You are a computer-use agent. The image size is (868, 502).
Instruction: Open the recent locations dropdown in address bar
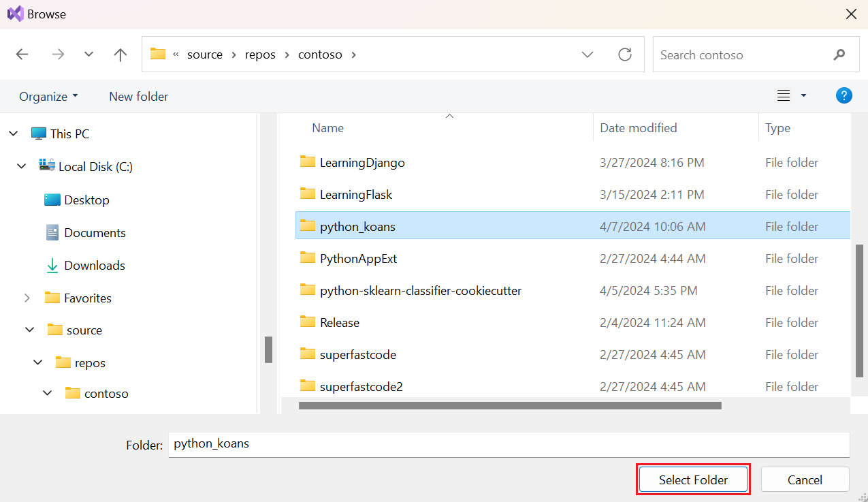587,54
